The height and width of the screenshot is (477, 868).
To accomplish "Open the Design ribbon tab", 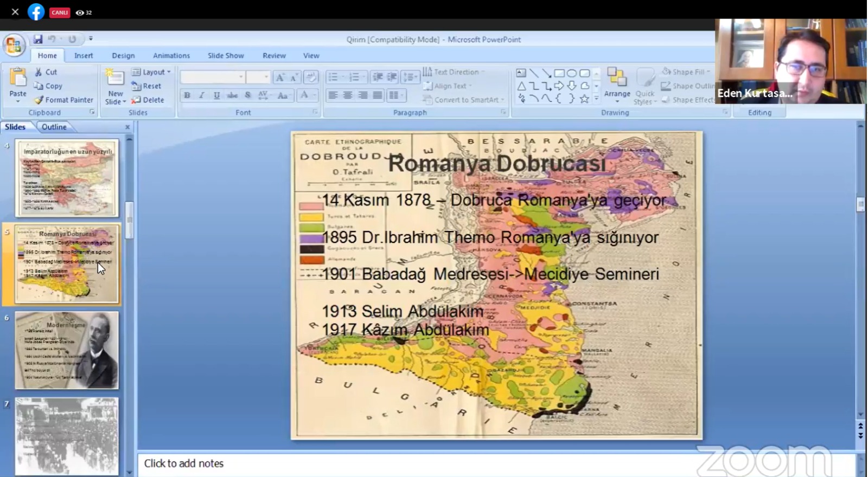I will (123, 55).
